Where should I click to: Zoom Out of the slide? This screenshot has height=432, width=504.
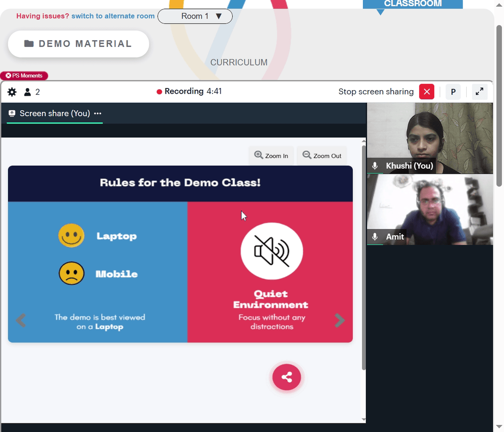pyautogui.click(x=322, y=156)
